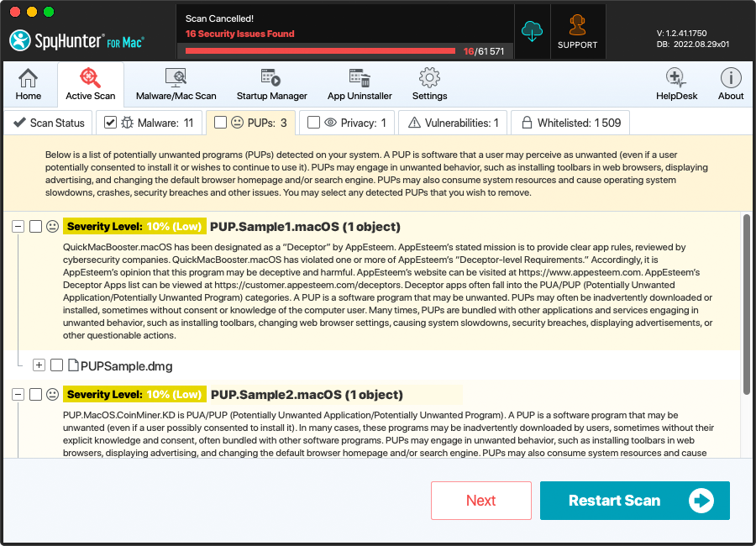Open the Settings gear
This screenshot has width=756, height=546.
(429, 85)
